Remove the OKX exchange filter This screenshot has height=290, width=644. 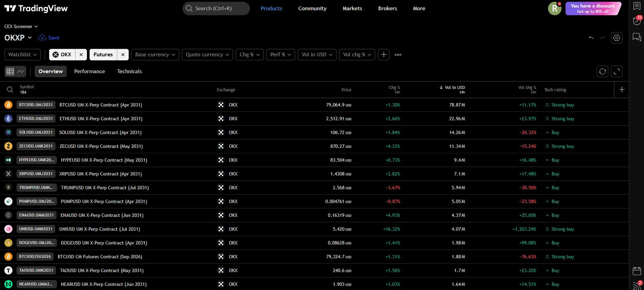[81, 55]
